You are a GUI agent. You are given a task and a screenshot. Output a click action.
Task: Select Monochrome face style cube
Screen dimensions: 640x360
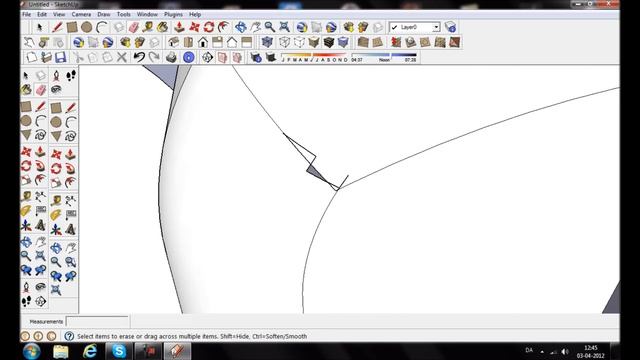pos(343,42)
